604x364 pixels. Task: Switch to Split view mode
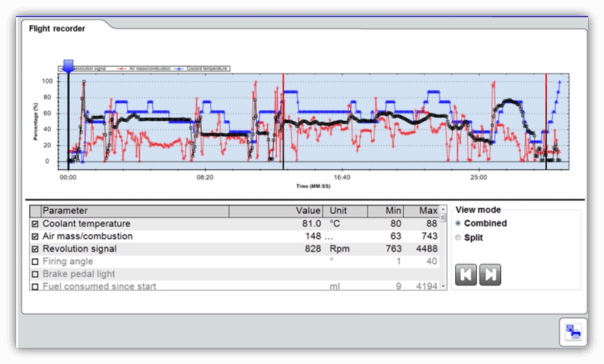pos(458,238)
